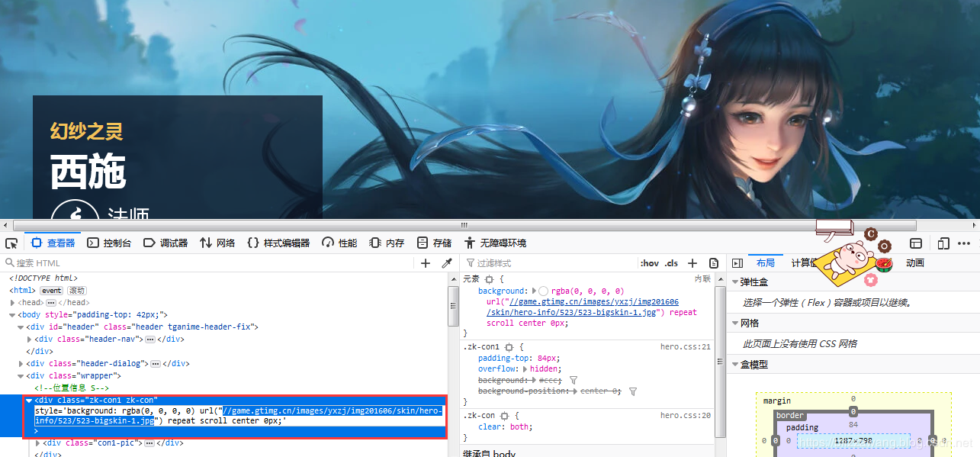
Task: Open the 性能 performance tab
Action: pos(339,243)
